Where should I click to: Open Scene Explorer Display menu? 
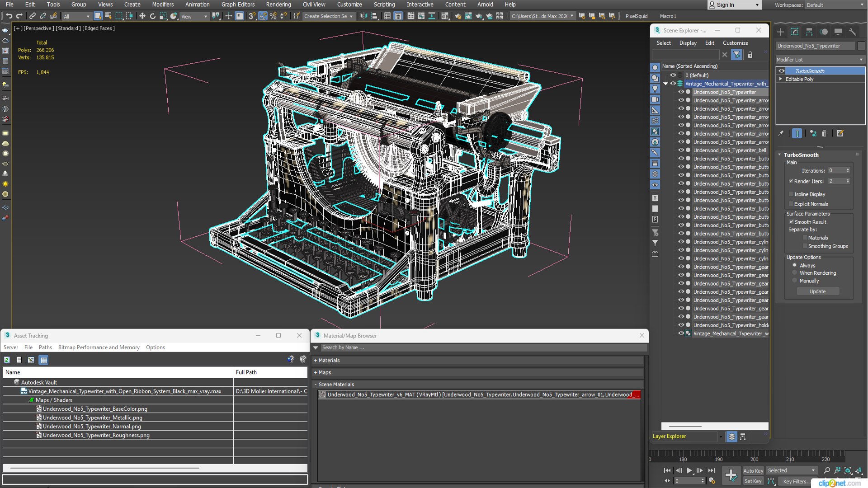pos(688,43)
